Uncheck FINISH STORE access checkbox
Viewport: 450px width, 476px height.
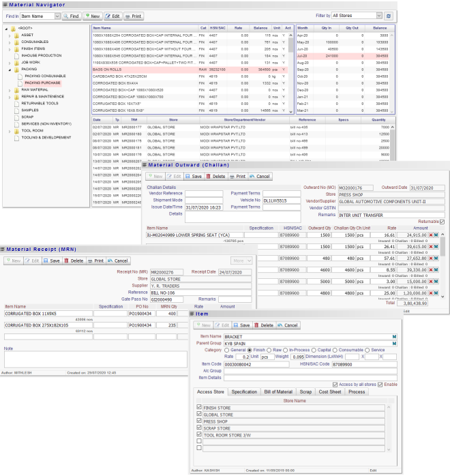(199, 407)
